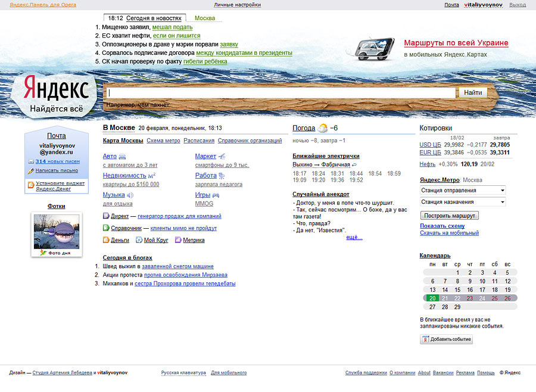Swap the train route direction arrow
This screenshot has height=392, width=536.
pyautogui.click(x=354, y=164)
